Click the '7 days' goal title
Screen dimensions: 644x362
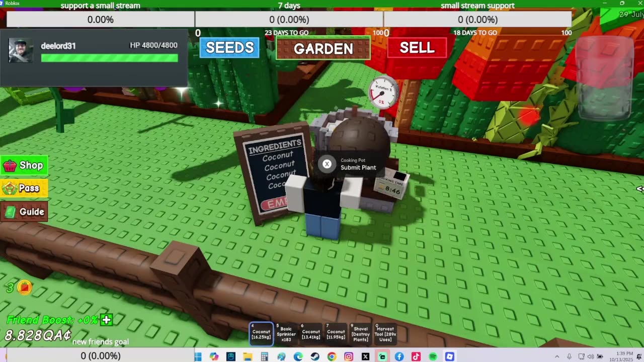pos(289,6)
